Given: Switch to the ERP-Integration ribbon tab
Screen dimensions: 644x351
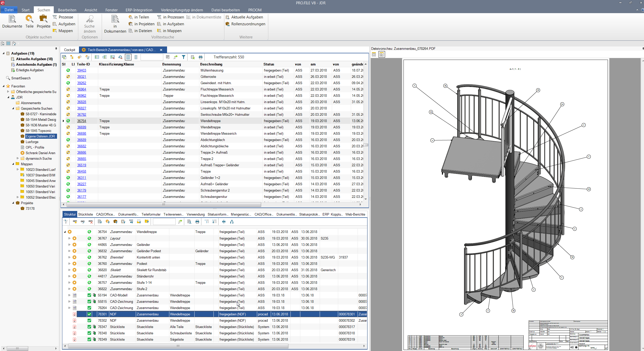Looking at the screenshot, I should click(139, 10).
